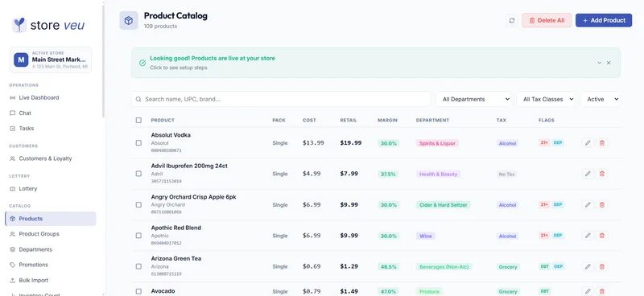
Task: Delete Apothic Red Blend trash icon
Action: (601, 236)
